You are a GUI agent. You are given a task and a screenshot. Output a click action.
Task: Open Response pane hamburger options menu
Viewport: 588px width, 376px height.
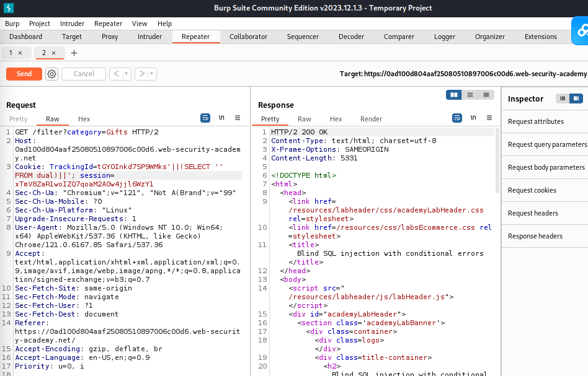coord(489,118)
